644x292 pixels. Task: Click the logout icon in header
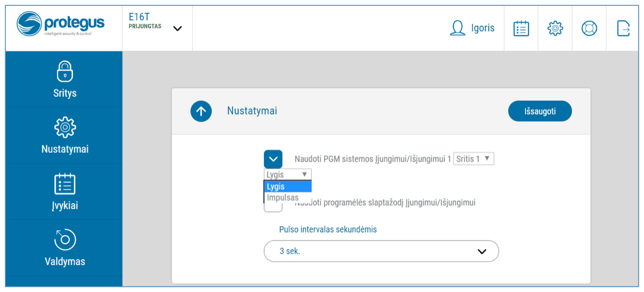(x=624, y=28)
